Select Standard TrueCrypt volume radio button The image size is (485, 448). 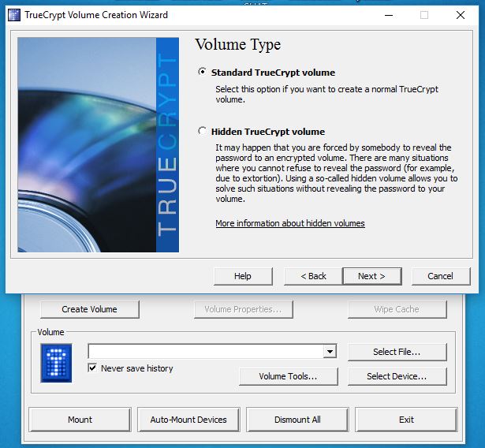[203, 72]
